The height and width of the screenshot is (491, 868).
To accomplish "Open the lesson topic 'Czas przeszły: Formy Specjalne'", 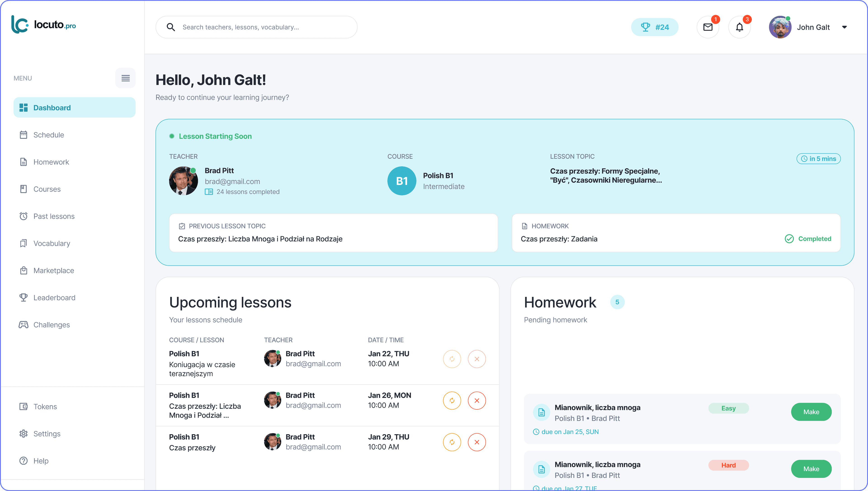I will click(606, 176).
